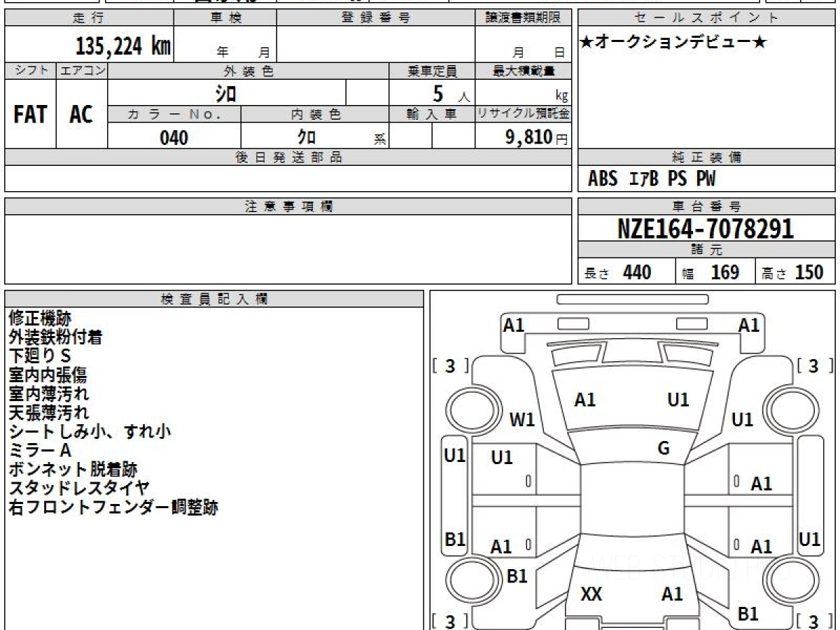Click the inspector note ボンネット脱着跡
The width and height of the screenshot is (840, 630).
(x=73, y=470)
